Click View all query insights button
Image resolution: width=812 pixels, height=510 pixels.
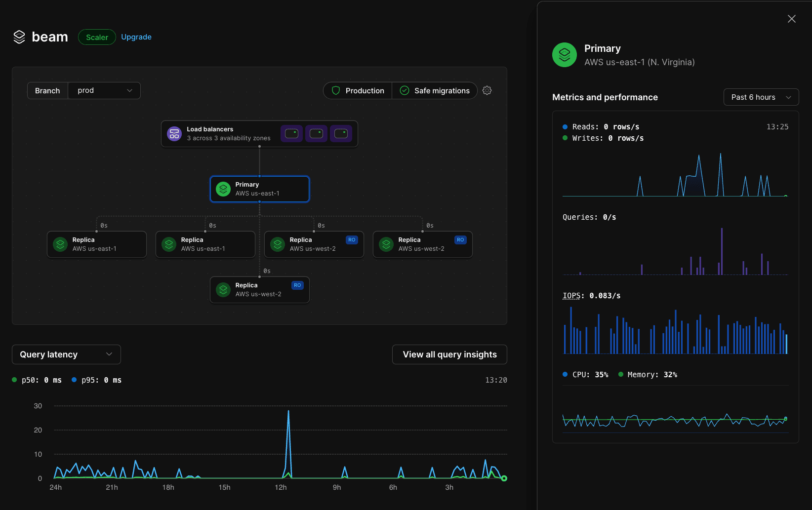[x=449, y=354]
